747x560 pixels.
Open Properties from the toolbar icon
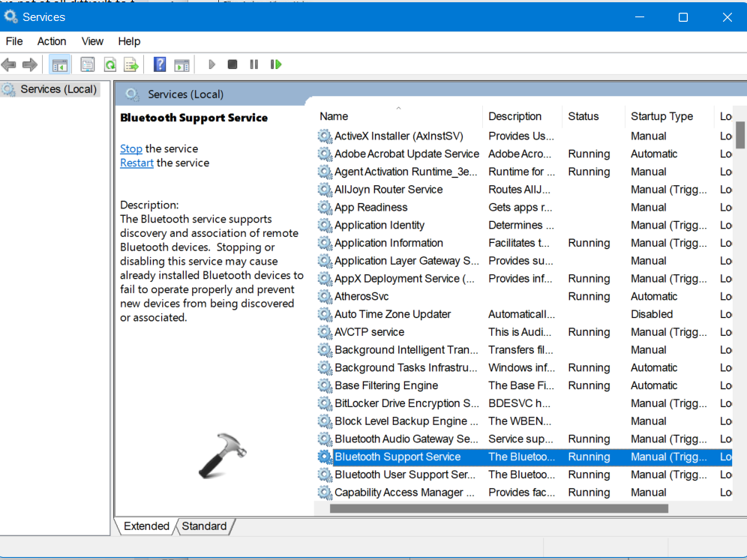pyautogui.click(x=88, y=64)
